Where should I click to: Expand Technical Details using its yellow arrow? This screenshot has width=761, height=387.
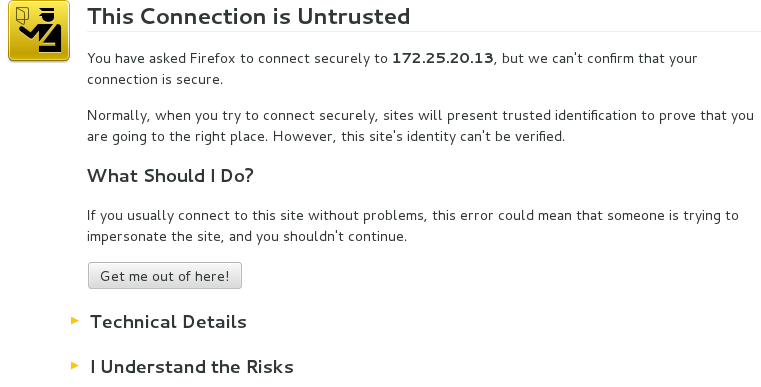tap(75, 320)
